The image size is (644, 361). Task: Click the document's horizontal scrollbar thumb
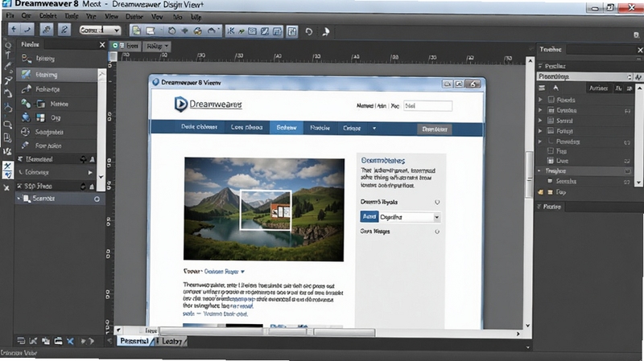pos(267,331)
